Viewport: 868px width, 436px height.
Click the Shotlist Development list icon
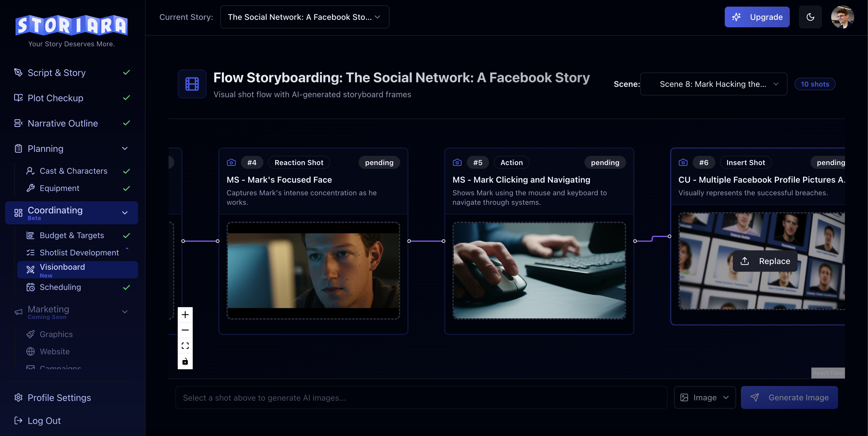[30, 252]
